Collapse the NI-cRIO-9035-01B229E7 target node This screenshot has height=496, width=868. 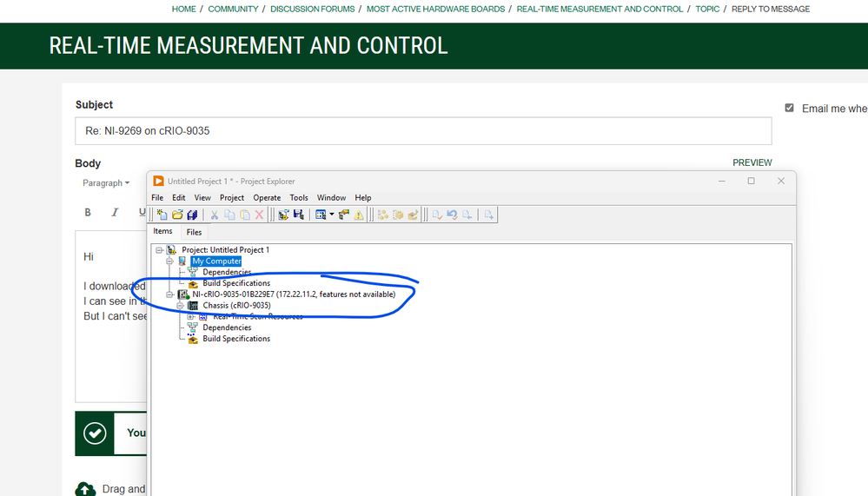[x=170, y=294]
